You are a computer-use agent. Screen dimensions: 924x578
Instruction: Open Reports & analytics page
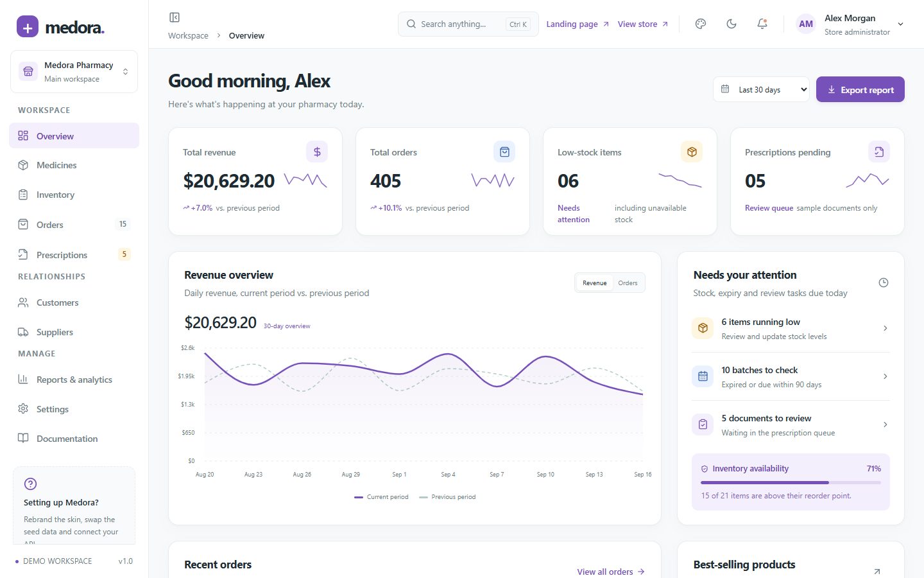click(x=74, y=380)
